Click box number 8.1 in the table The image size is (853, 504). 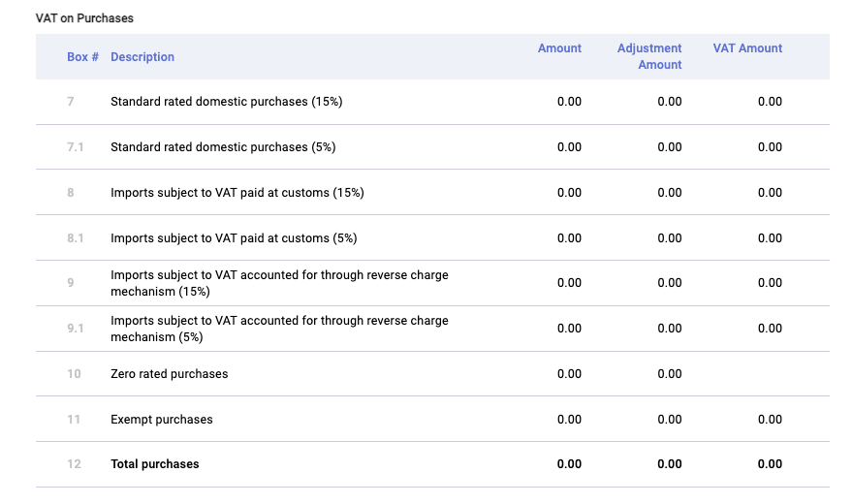tap(76, 238)
